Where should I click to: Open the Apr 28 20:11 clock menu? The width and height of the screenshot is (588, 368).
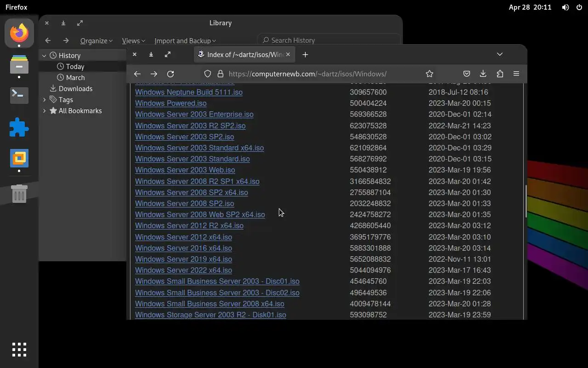530,7
